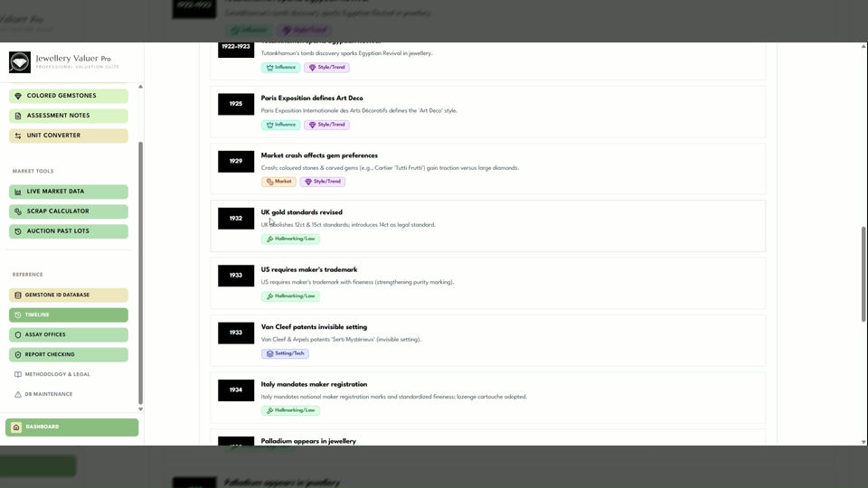The width and height of the screenshot is (868, 488).
Task: Click the sidebar scroll up arrow
Action: pos(141,87)
